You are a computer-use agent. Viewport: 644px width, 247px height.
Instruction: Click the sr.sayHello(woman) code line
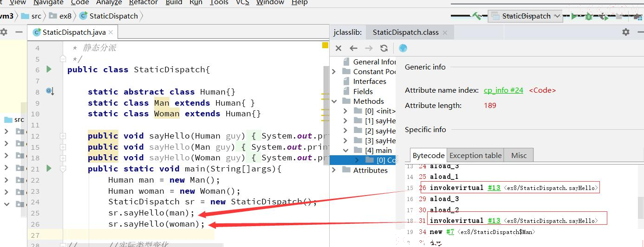(x=156, y=224)
